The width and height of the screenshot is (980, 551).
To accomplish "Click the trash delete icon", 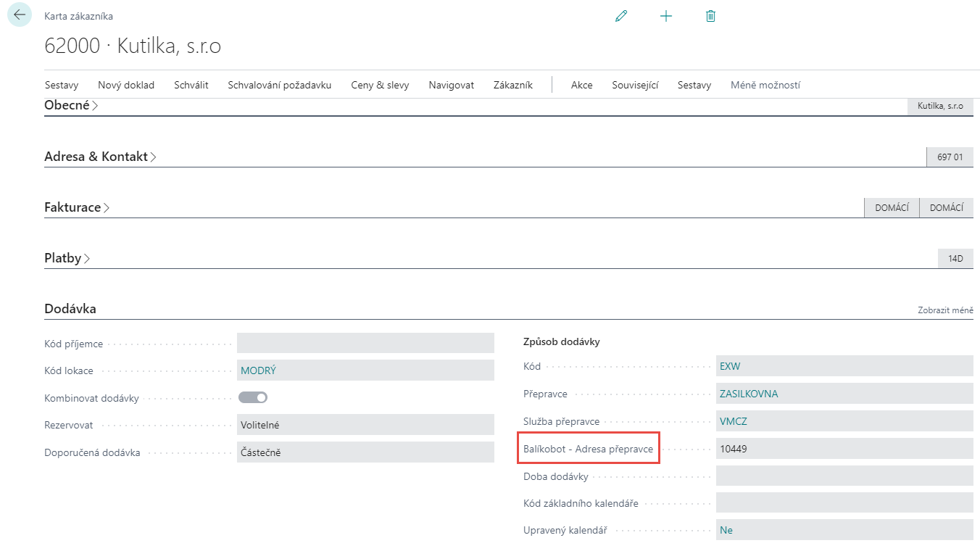I will click(710, 16).
